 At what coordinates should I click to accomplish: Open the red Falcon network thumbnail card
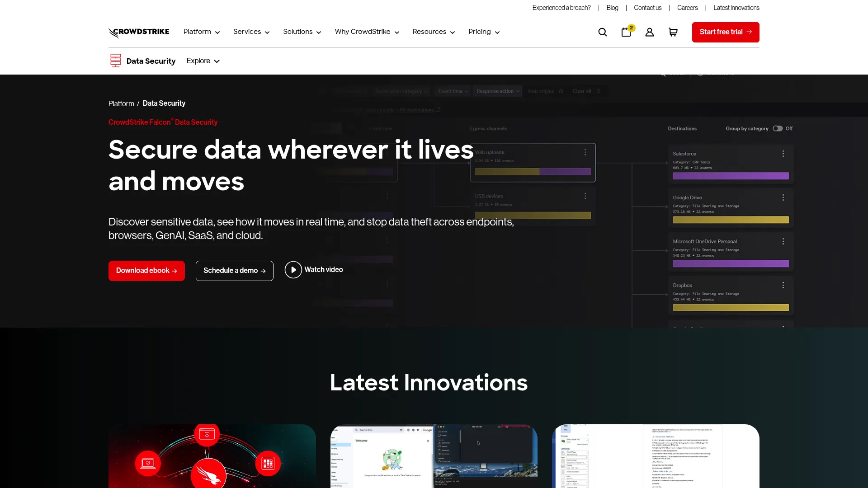(x=212, y=456)
